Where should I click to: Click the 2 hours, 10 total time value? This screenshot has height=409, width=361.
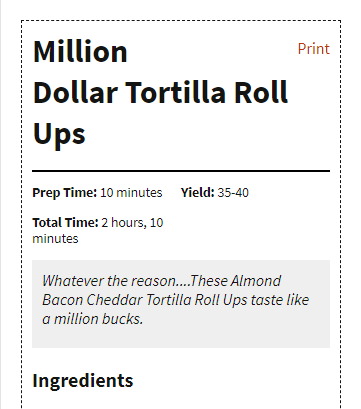(132, 222)
